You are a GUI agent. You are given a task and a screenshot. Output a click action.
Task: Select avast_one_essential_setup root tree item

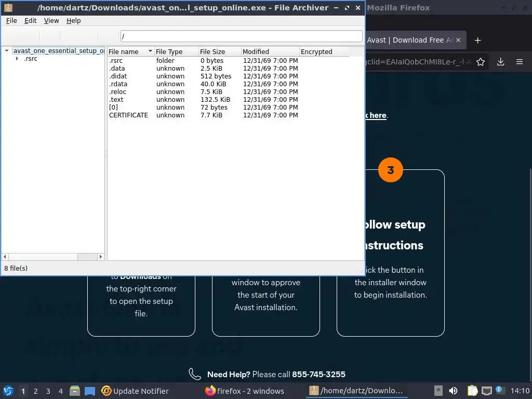pyautogui.click(x=59, y=50)
